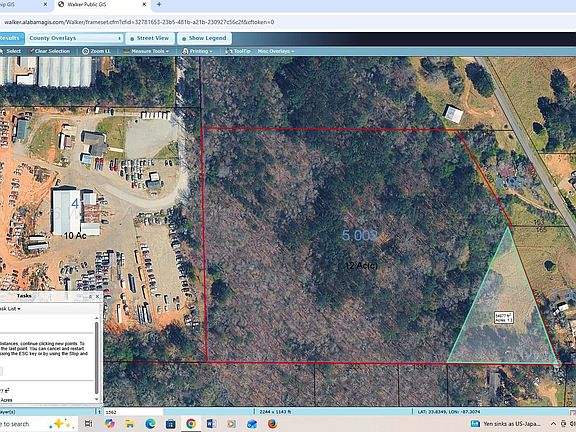This screenshot has height=432, width=576.
Task: Expand the Misc Overlays menu
Action: click(276, 51)
